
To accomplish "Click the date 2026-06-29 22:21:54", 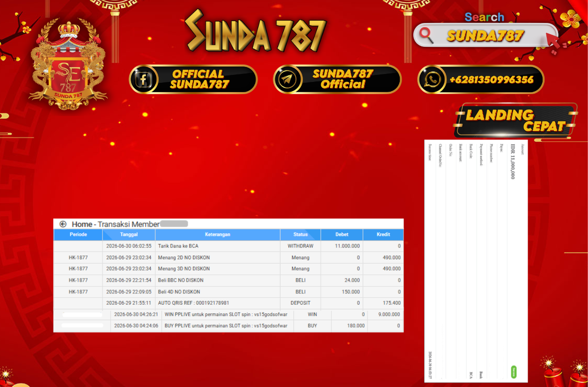I will pyautogui.click(x=129, y=280).
